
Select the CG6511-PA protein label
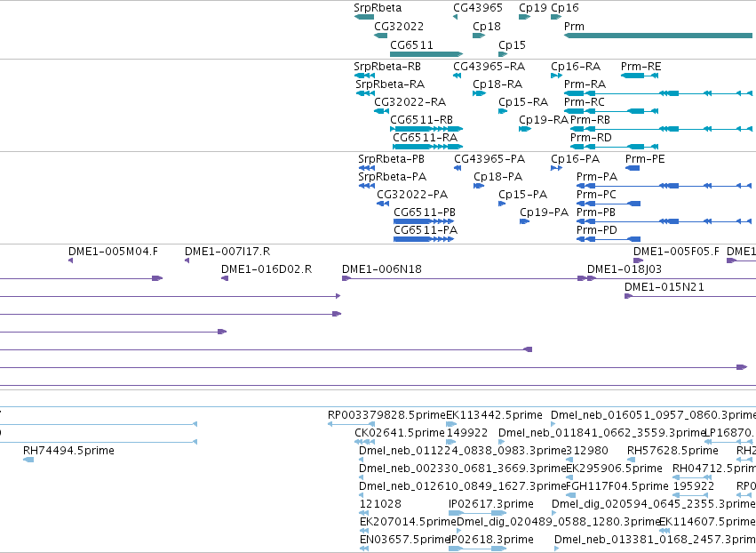click(x=426, y=230)
